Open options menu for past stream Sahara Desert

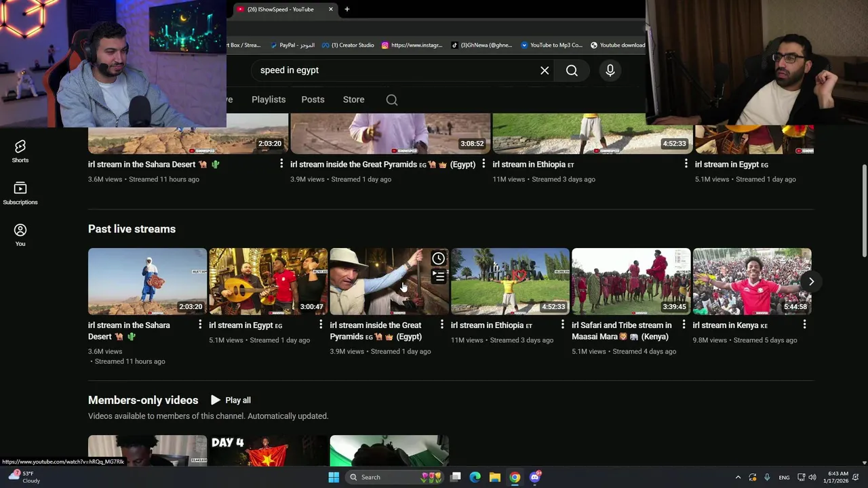click(x=200, y=325)
